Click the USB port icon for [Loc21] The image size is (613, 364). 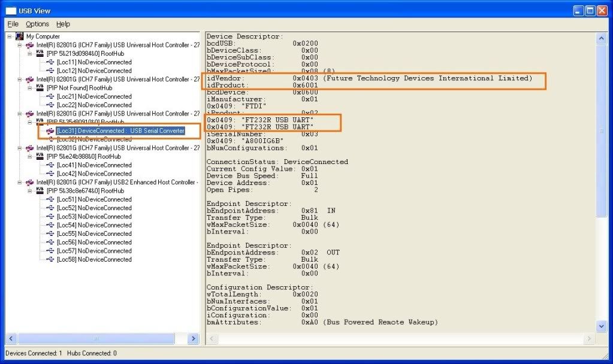click(x=50, y=96)
